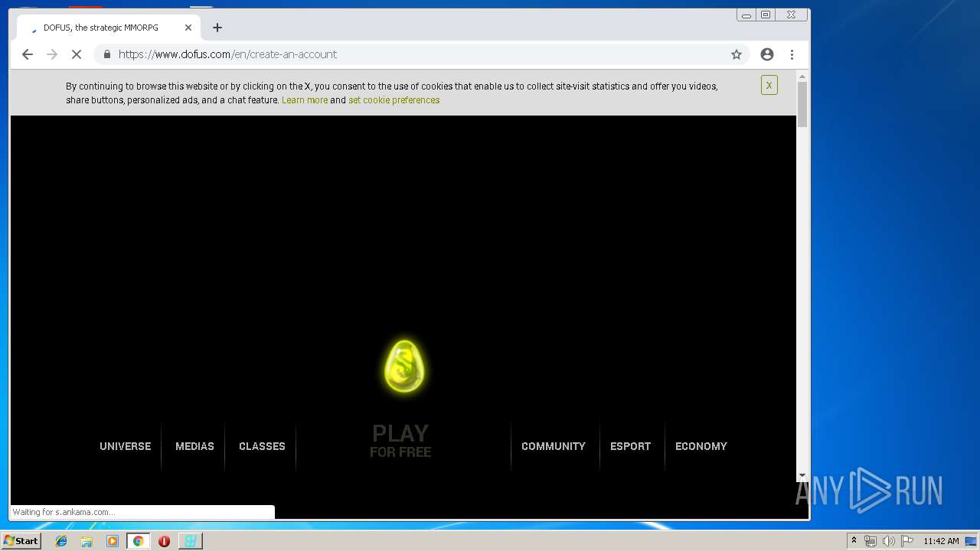Click the padlock site info icon
The width and height of the screenshot is (980, 551).
coord(106,54)
